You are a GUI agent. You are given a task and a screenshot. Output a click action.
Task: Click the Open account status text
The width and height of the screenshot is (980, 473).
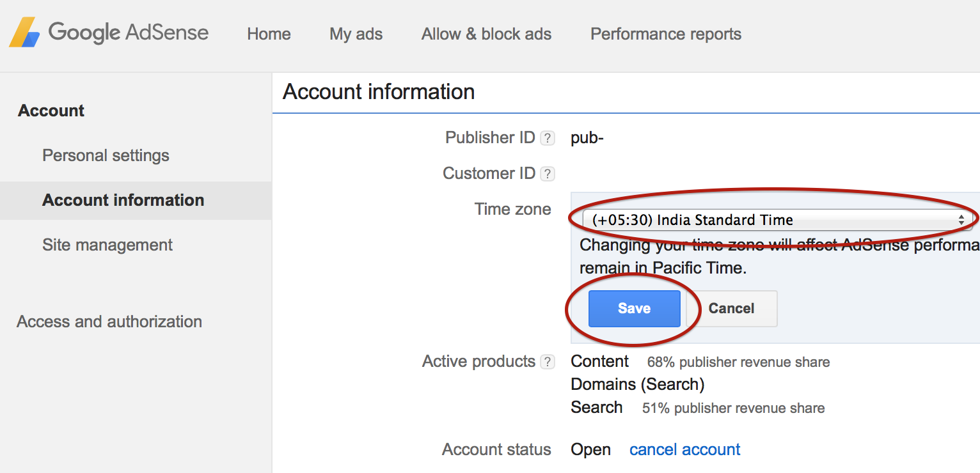pos(590,450)
